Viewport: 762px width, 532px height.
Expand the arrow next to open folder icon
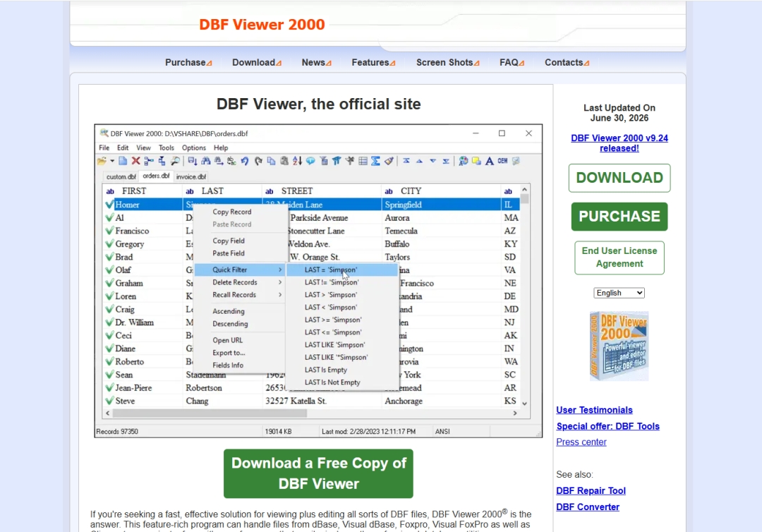click(112, 161)
